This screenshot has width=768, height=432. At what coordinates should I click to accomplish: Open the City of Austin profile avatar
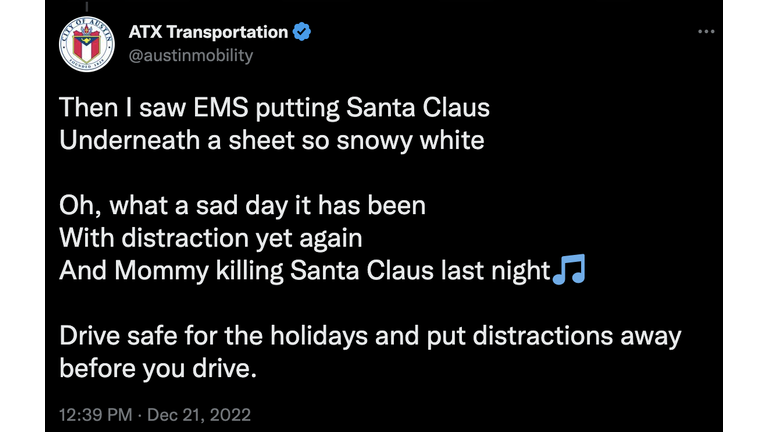[87, 44]
